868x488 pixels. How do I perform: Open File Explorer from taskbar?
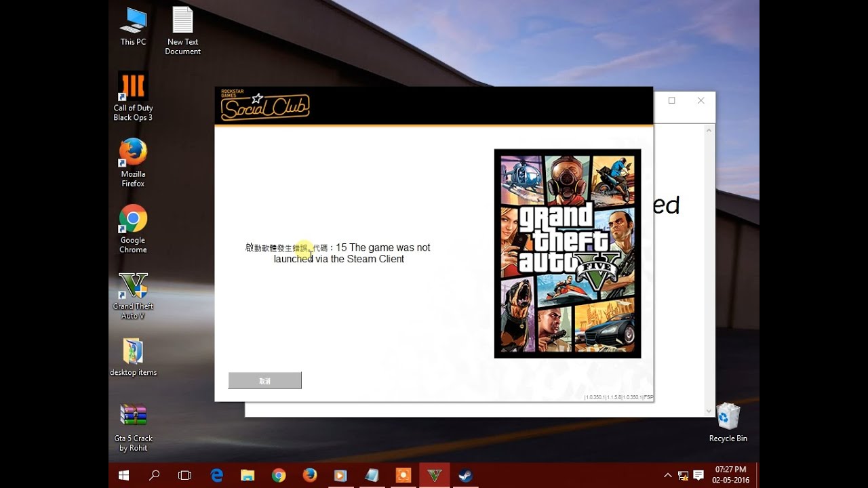click(x=248, y=475)
